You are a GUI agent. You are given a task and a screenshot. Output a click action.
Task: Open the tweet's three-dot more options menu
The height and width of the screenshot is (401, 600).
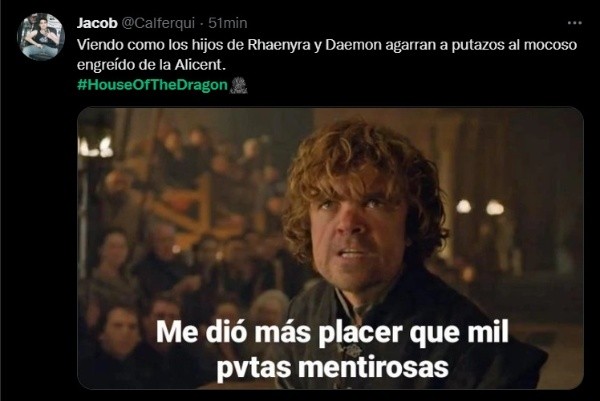pos(574,23)
